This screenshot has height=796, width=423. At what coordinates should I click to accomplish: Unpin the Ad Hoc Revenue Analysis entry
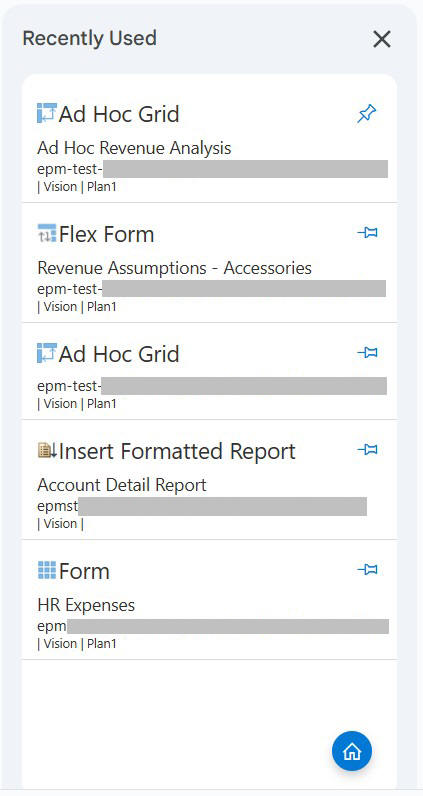367,114
